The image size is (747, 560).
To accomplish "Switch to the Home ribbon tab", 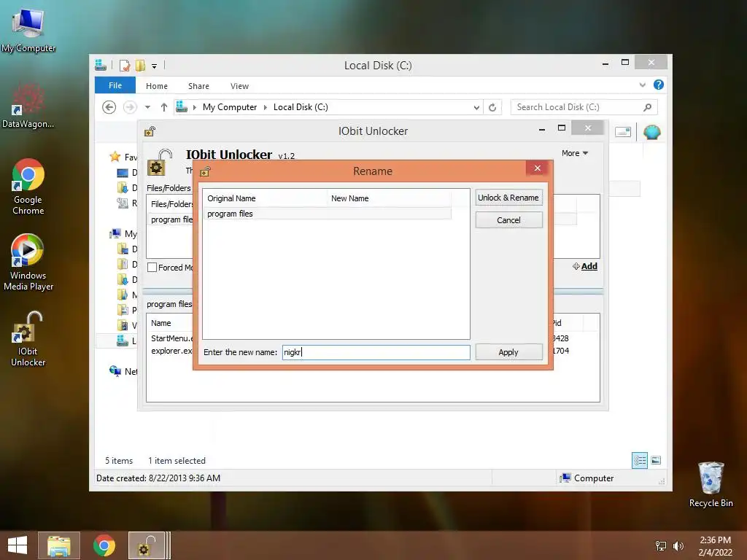I will (x=157, y=86).
